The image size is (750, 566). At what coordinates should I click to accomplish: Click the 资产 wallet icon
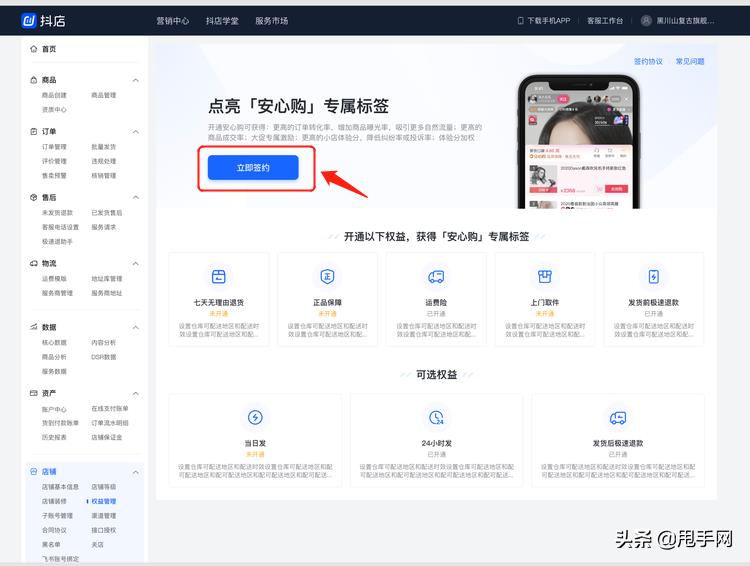point(33,393)
